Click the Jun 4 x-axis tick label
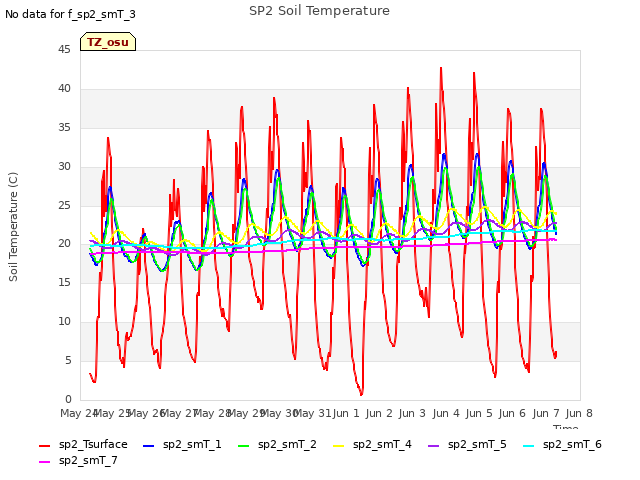Screen dimensions: 640x480 (446, 413)
